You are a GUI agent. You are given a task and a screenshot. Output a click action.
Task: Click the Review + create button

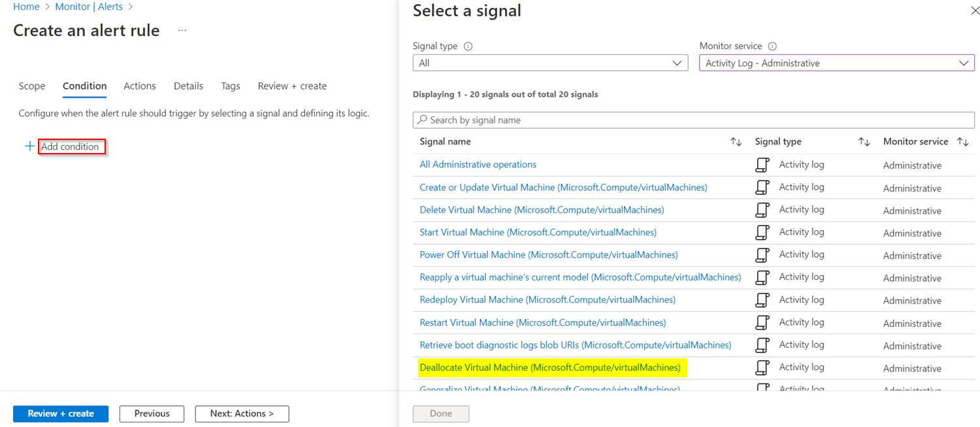tap(60, 413)
